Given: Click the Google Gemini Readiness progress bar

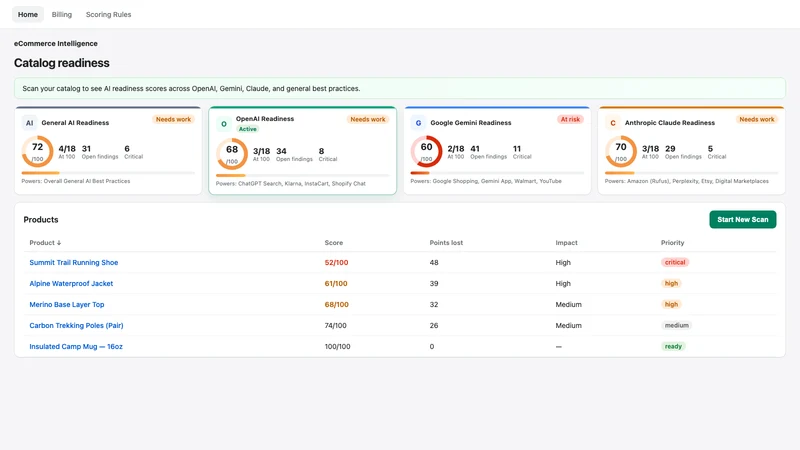Looking at the screenshot, I should (497, 173).
